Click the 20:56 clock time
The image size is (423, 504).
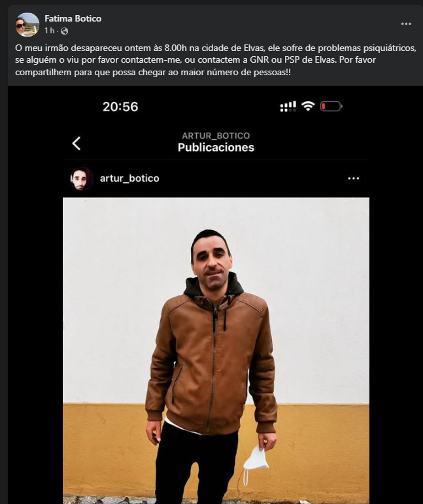point(120,107)
